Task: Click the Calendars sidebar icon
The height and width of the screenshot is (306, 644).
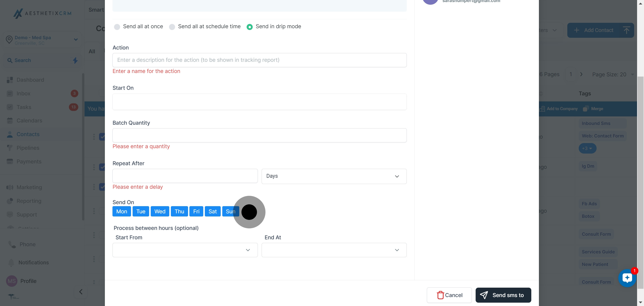Action: coord(10,121)
